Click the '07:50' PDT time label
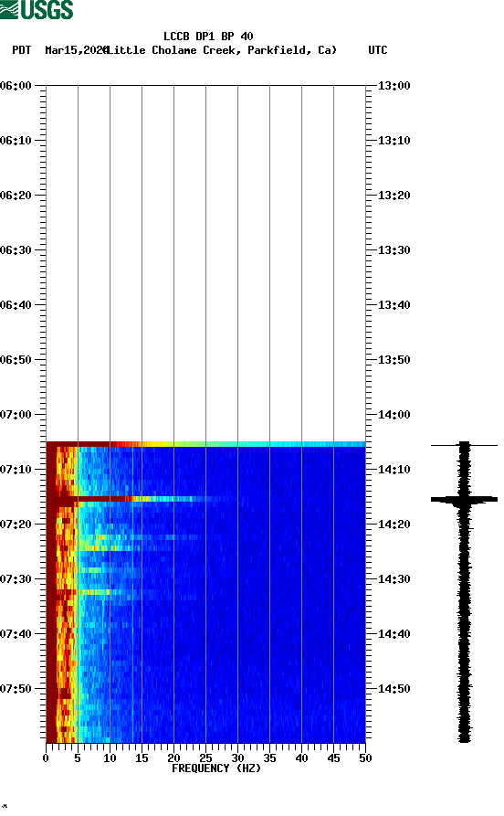Image resolution: width=504 pixels, height=816 pixels. (x=16, y=688)
